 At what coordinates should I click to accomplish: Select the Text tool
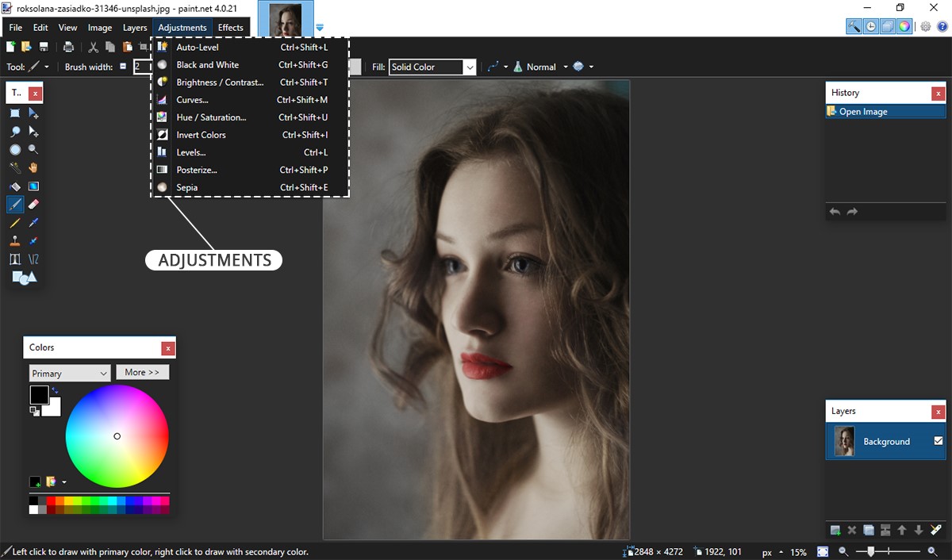coord(14,259)
